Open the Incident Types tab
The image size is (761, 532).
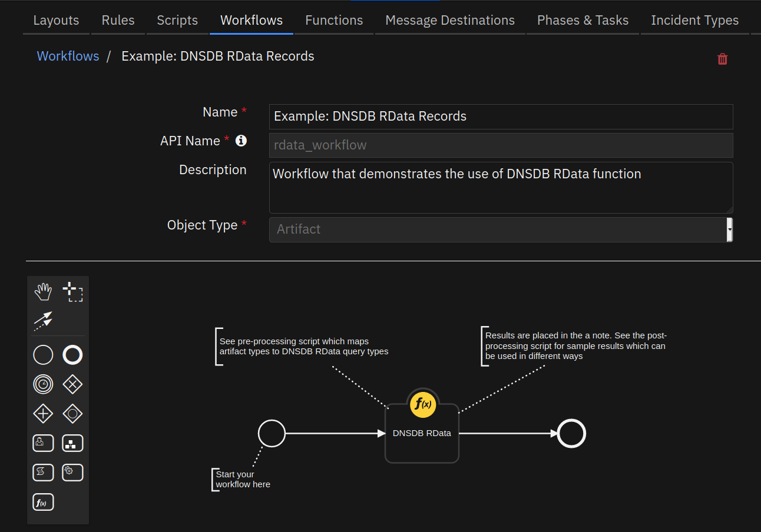694,20
